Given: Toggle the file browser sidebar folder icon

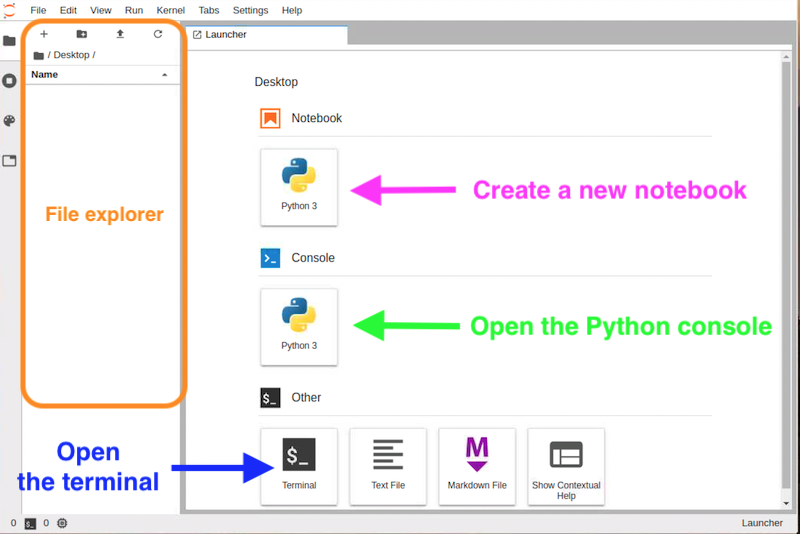Looking at the screenshot, I should 9,41.
